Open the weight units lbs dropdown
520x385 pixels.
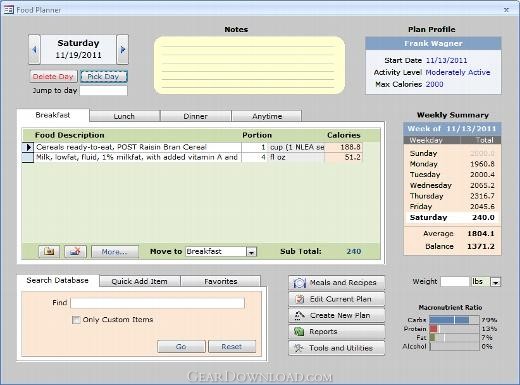click(496, 282)
